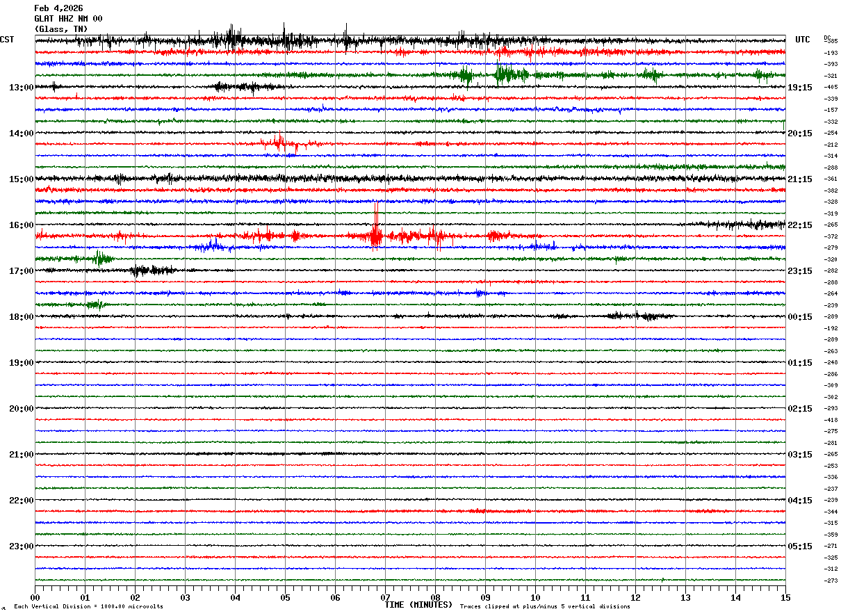This screenshot has width=841, height=616.
Task: Click the "00:15" UTC time label
Action: point(800,317)
